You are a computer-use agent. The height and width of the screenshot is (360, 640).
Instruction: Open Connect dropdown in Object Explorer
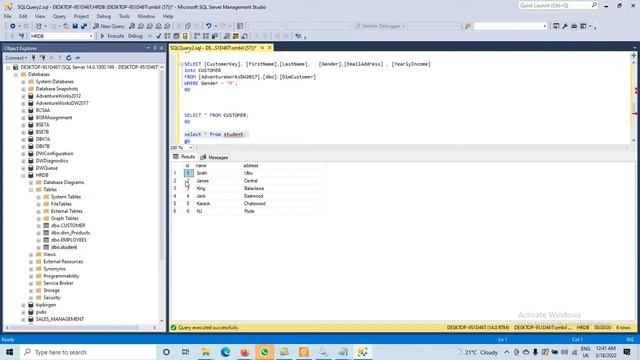(x=16, y=58)
